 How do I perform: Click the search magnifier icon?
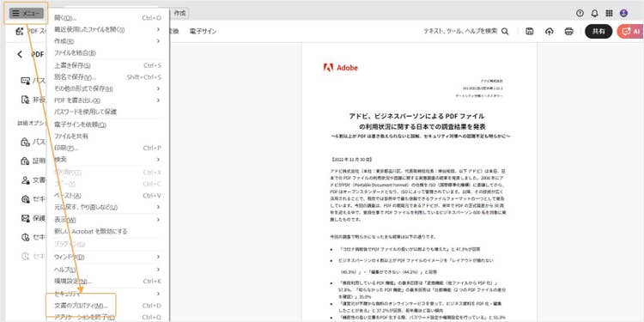point(505,32)
